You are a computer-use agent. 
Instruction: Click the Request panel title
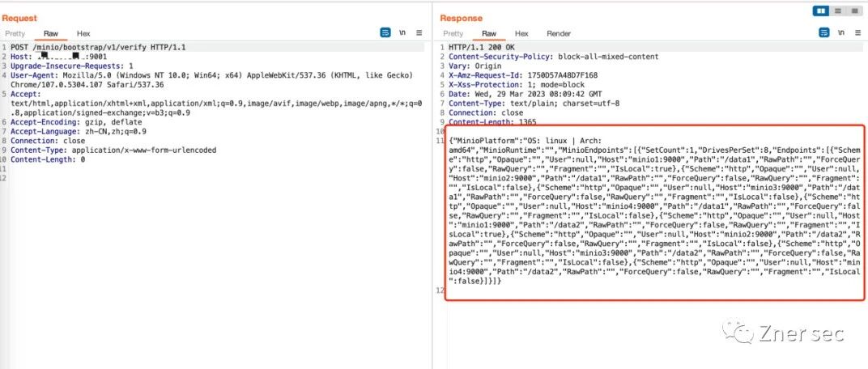[x=19, y=19]
